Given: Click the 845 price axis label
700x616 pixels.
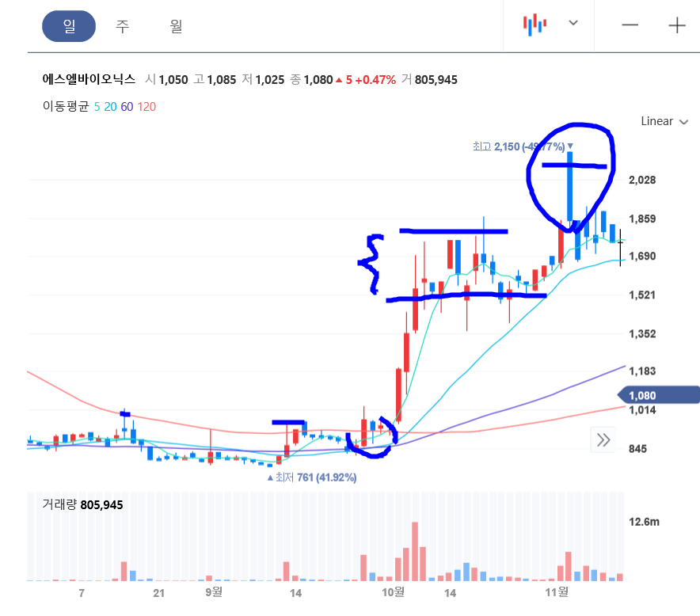Looking at the screenshot, I should pyautogui.click(x=637, y=449).
